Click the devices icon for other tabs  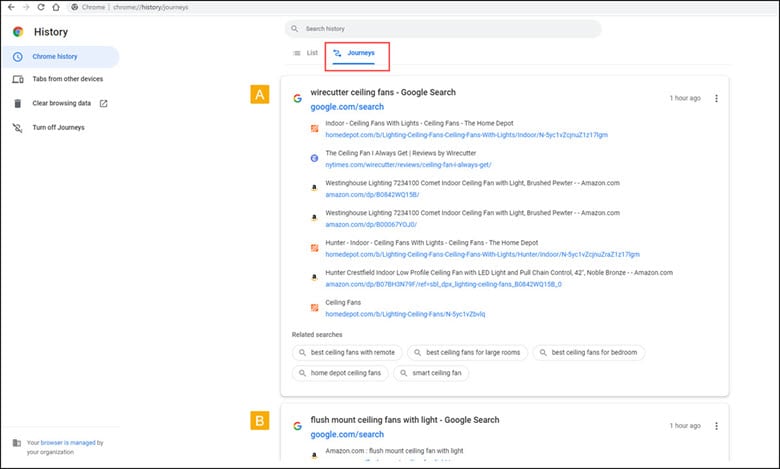pyautogui.click(x=17, y=79)
